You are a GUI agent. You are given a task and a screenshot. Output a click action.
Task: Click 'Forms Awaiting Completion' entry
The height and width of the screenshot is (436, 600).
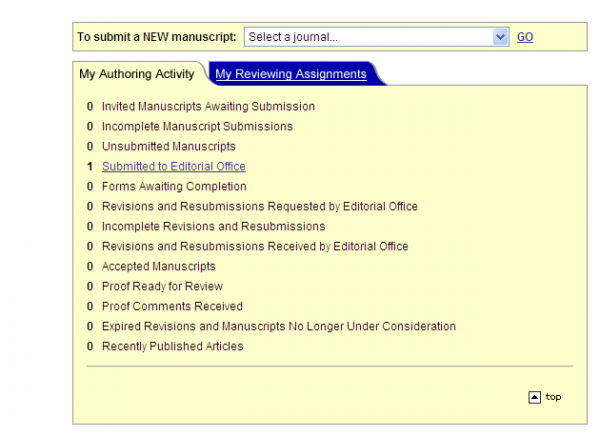tap(174, 186)
